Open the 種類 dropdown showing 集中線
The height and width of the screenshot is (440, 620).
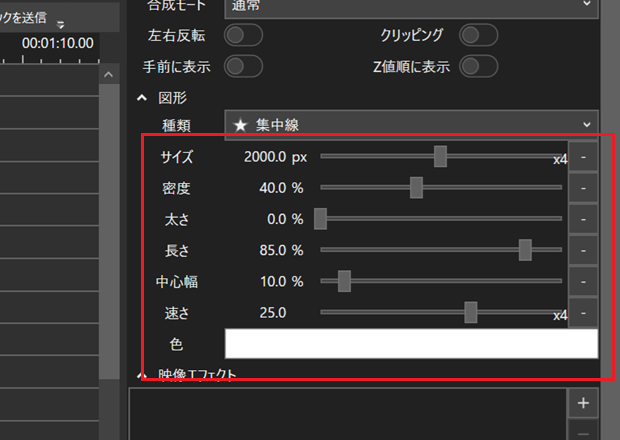click(411, 125)
